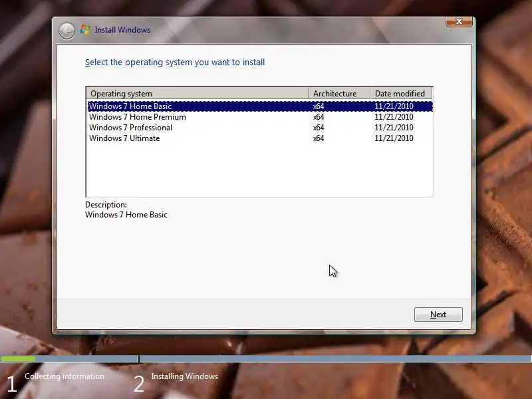Click 11/21/2010 date in Professional row
532x399 pixels.
coord(394,128)
